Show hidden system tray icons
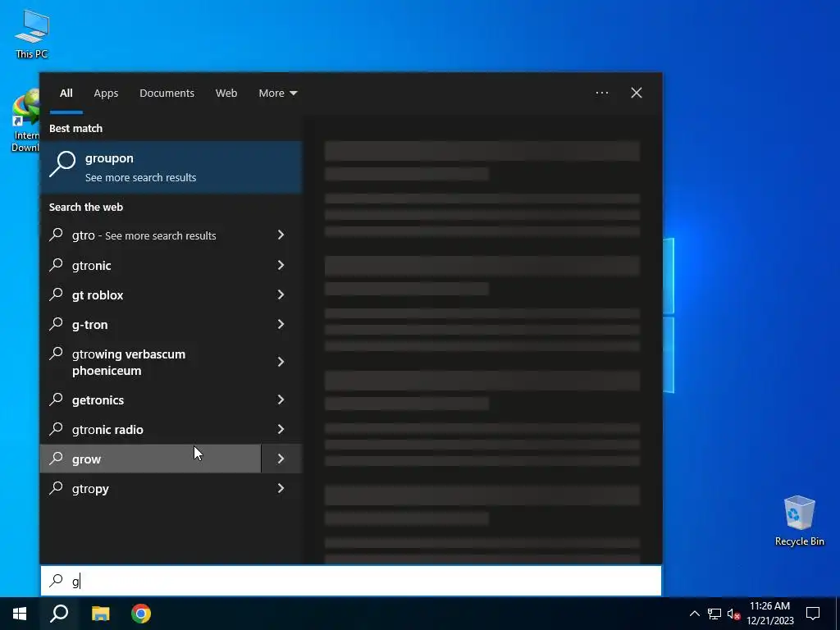The image size is (840, 630). click(694, 614)
